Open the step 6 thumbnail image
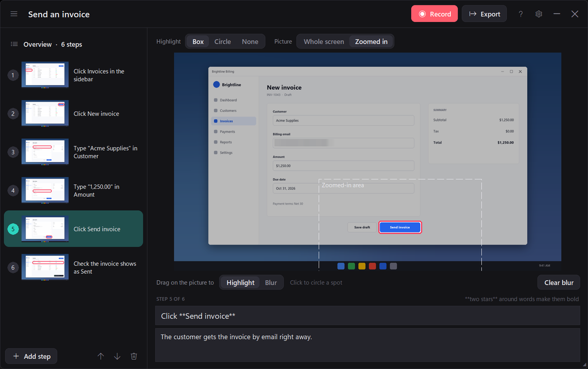588x369 pixels. 45,267
